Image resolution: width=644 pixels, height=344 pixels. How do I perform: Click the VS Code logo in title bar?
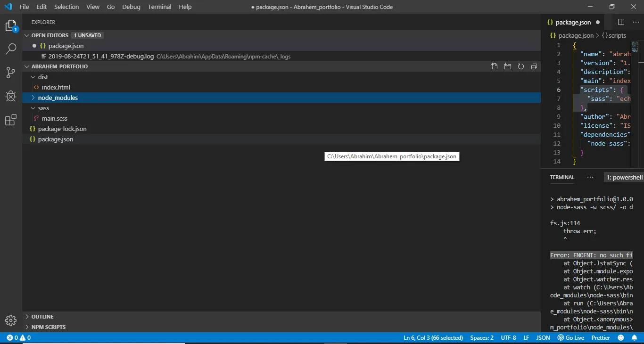click(x=8, y=7)
